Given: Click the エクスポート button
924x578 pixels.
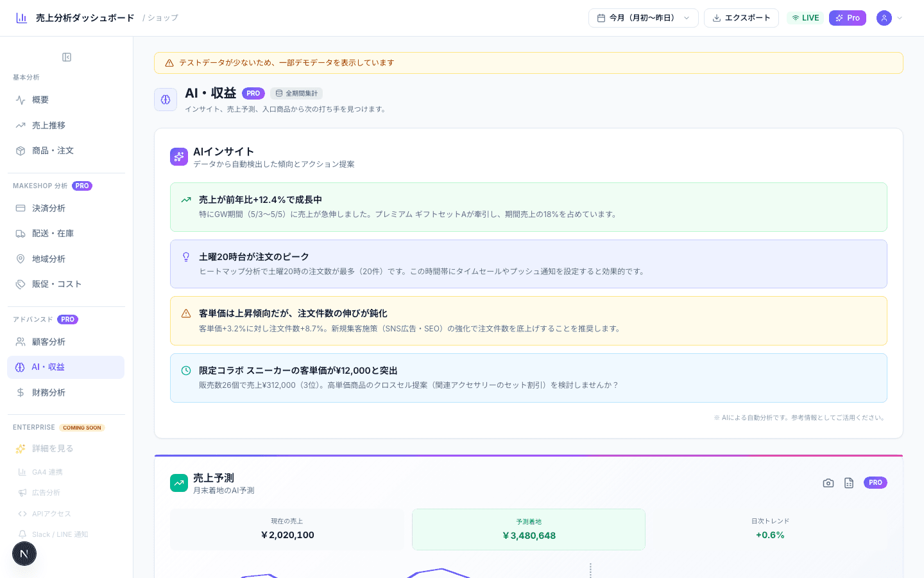Looking at the screenshot, I should pos(741,18).
